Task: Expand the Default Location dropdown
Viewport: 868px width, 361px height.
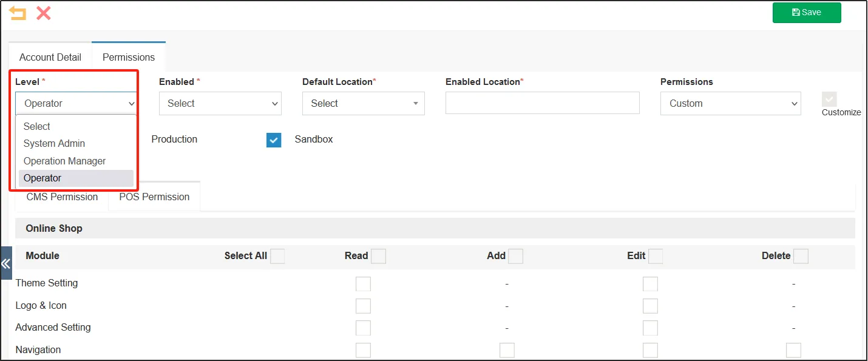Action: [363, 104]
